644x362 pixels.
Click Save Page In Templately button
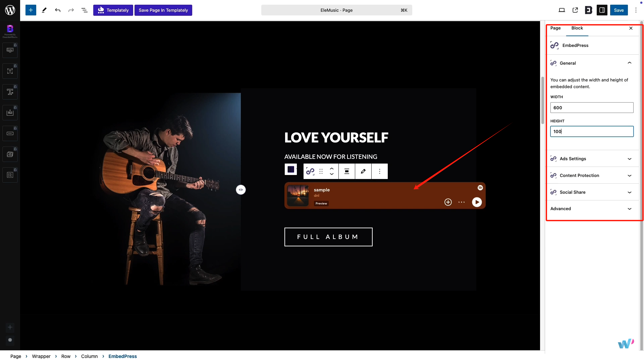click(x=163, y=10)
